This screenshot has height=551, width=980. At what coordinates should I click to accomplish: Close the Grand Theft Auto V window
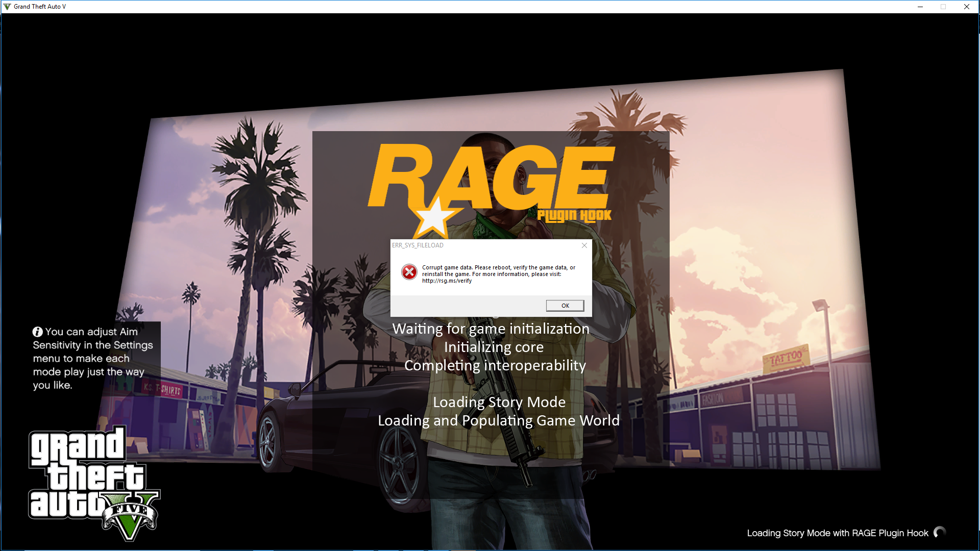tap(966, 7)
